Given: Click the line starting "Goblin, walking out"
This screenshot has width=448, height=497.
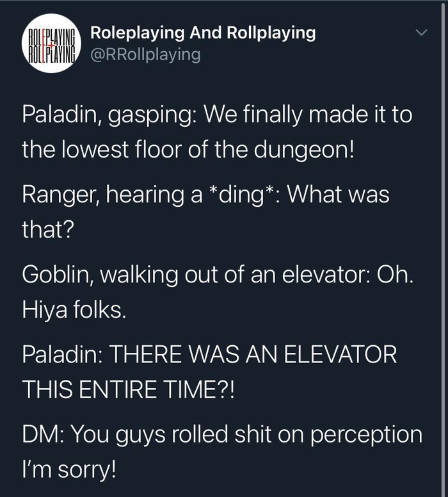Looking at the screenshot, I should 218,274.
